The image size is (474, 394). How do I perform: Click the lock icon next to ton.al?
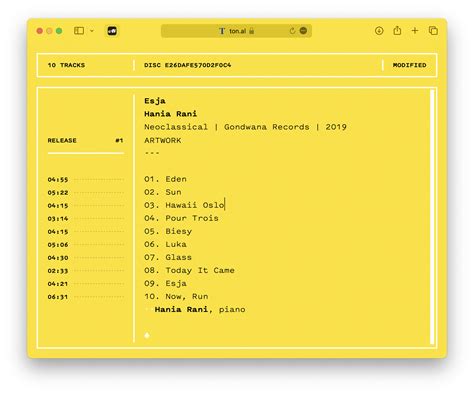coord(252,31)
